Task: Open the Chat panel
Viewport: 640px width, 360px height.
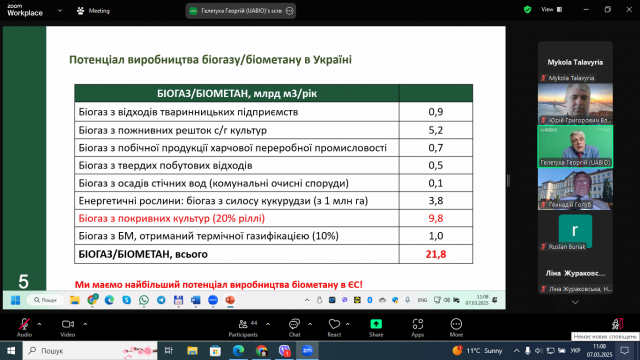Action: point(294,327)
